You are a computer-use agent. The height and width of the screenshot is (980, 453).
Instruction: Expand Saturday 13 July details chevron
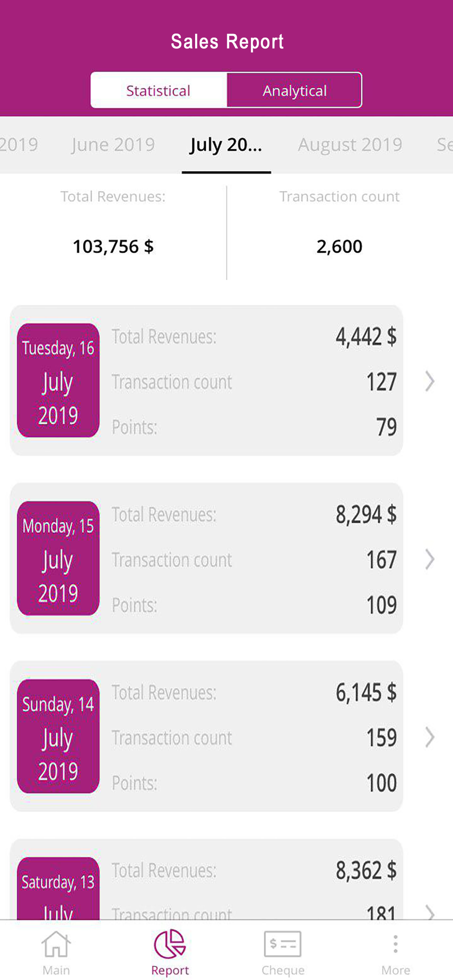pos(430,911)
